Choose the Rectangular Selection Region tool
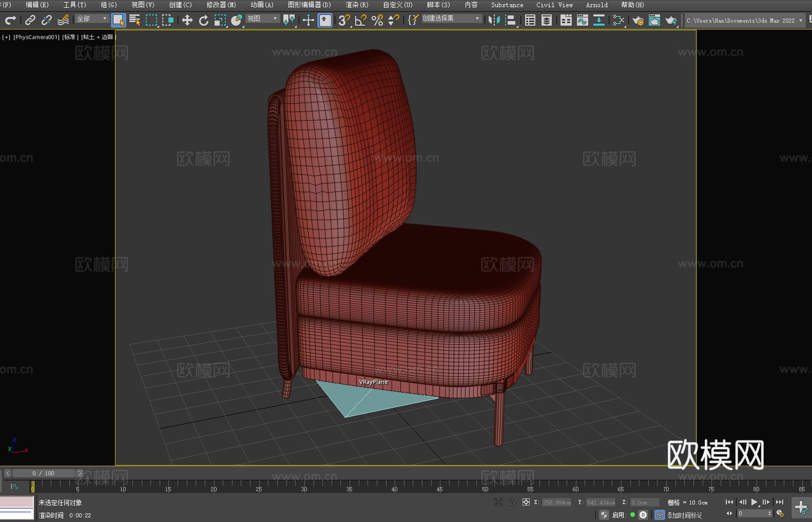Image resolution: width=812 pixels, height=522 pixels. coord(151,20)
